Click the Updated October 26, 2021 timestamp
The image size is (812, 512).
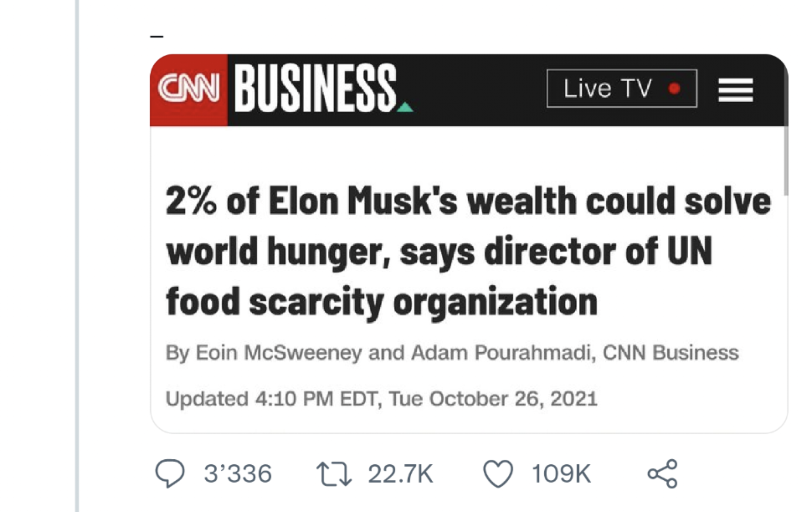381,399
